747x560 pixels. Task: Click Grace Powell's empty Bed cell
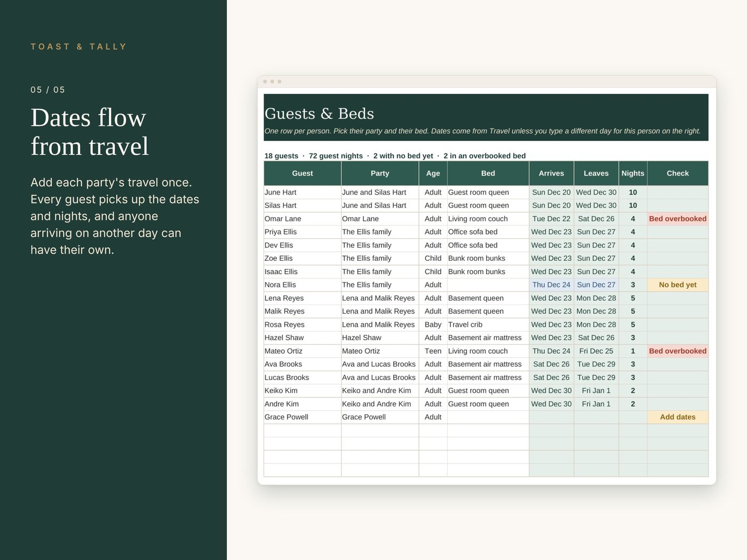coord(488,417)
